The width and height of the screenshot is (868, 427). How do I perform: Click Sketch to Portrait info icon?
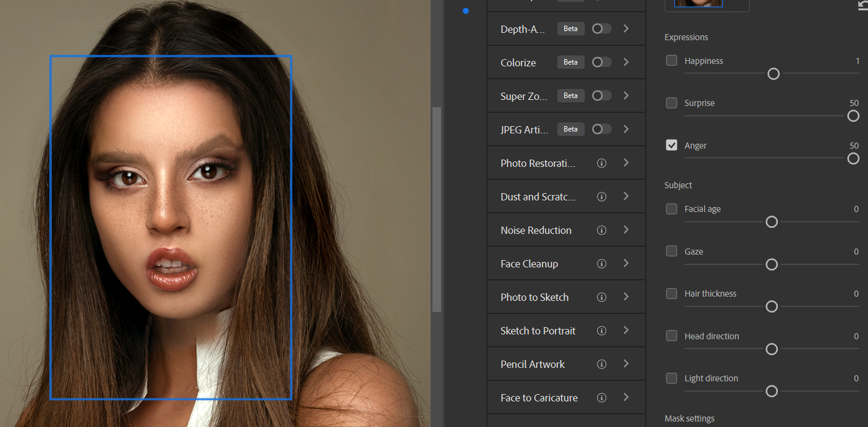click(x=602, y=331)
